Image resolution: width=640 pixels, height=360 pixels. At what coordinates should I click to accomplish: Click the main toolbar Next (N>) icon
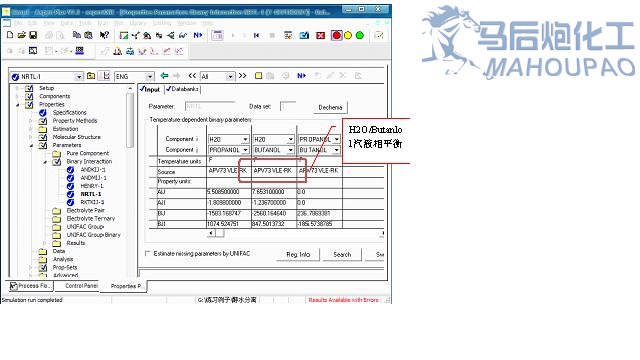tap(198, 36)
